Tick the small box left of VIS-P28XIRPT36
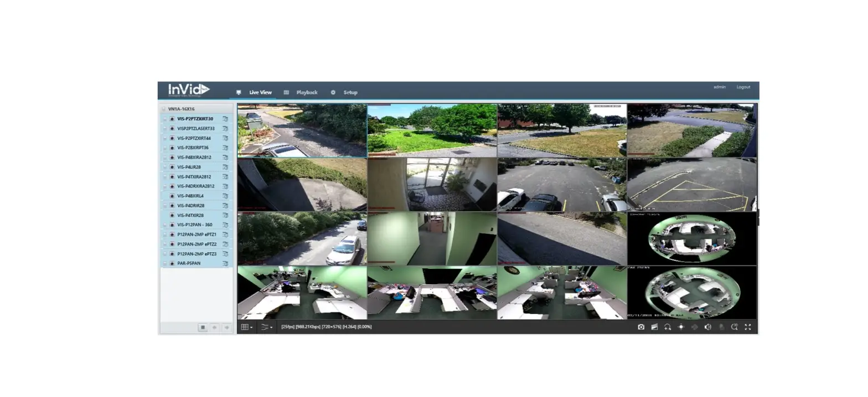This screenshot has width=868, height=397. pos(165,148)
